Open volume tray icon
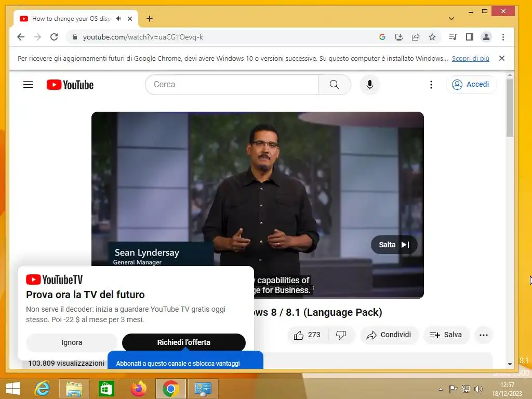 point(478,389)
